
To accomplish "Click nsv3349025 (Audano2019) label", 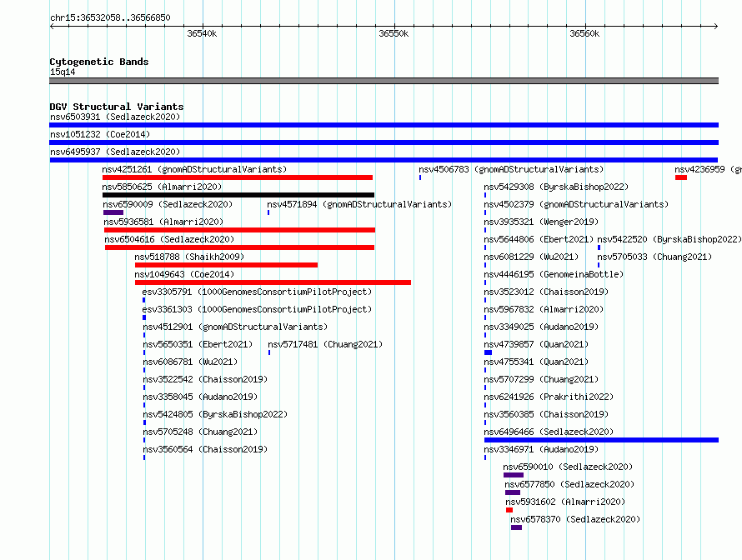I will 541,327.
